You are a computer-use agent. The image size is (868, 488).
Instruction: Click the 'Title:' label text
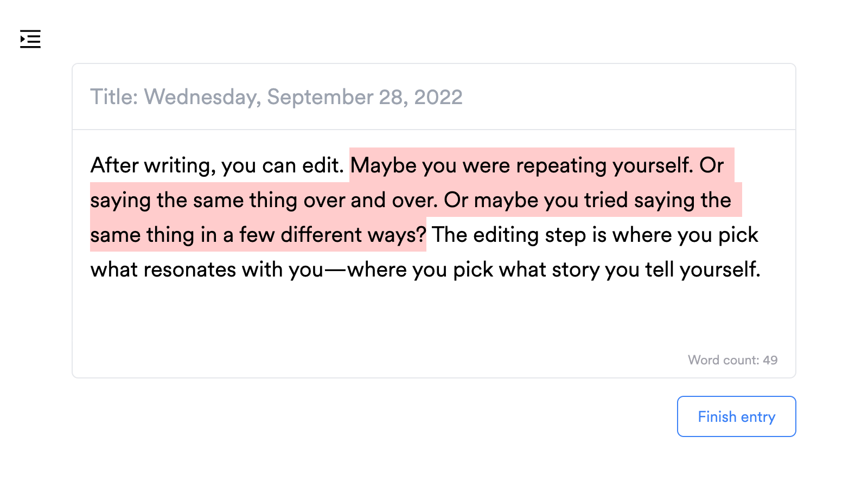[x=114, y=97]
